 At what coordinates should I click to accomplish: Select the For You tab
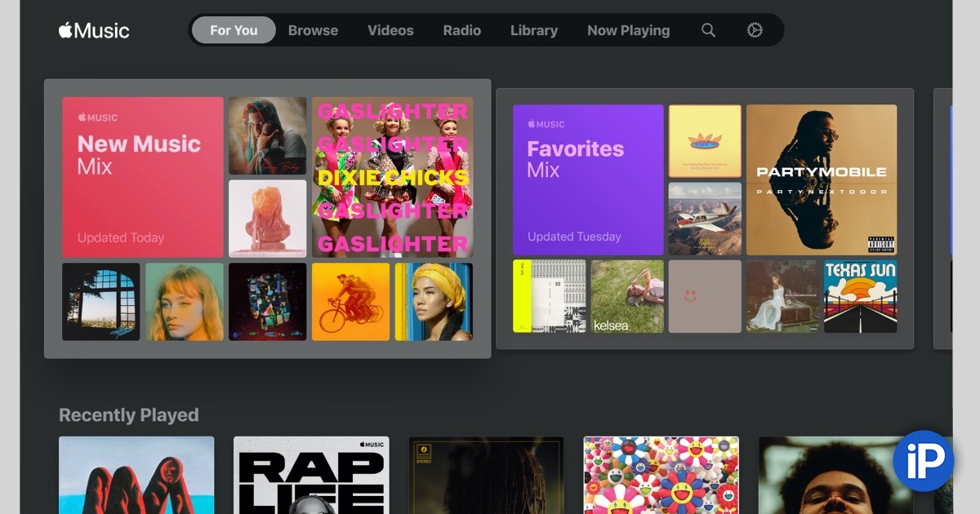pos(234,30)
